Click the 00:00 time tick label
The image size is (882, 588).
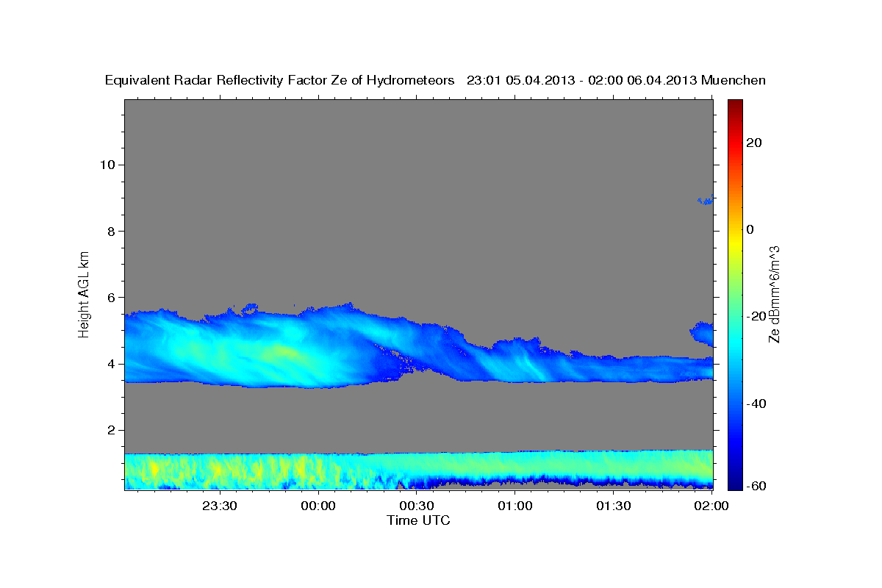pos(318,506)
